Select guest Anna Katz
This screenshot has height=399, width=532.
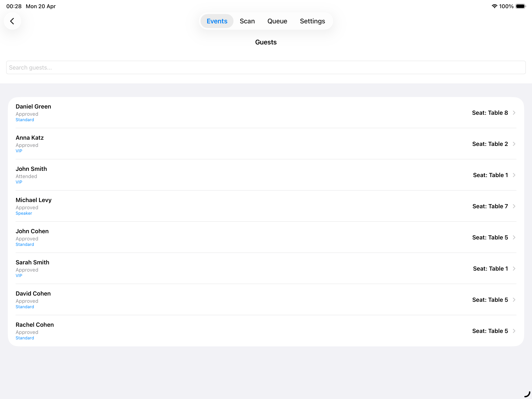tap(266, 144)
